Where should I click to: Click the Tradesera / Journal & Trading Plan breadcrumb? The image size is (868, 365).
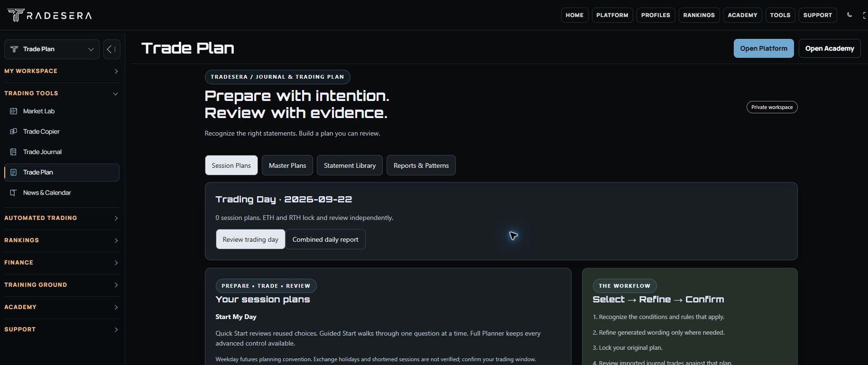tap(277, 77)
